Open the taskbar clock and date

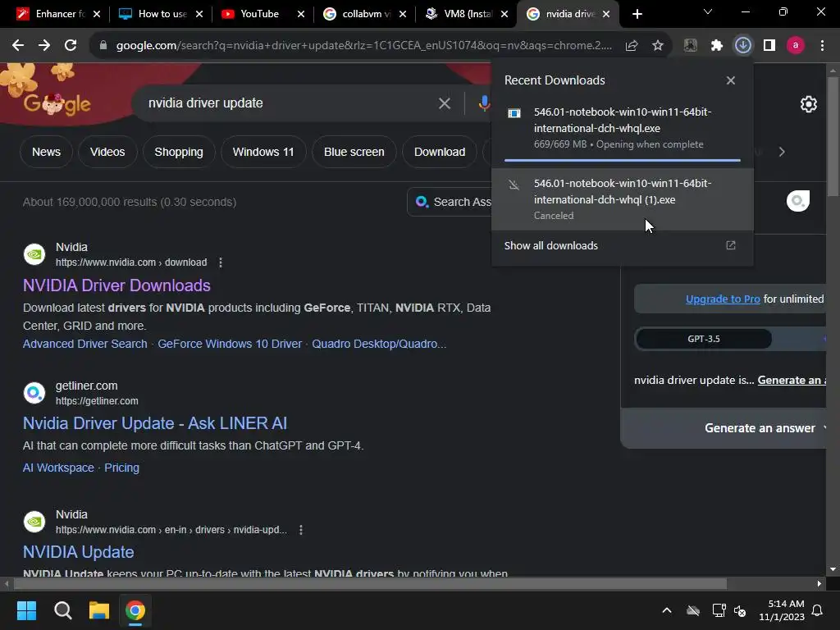tap(782, 610)
